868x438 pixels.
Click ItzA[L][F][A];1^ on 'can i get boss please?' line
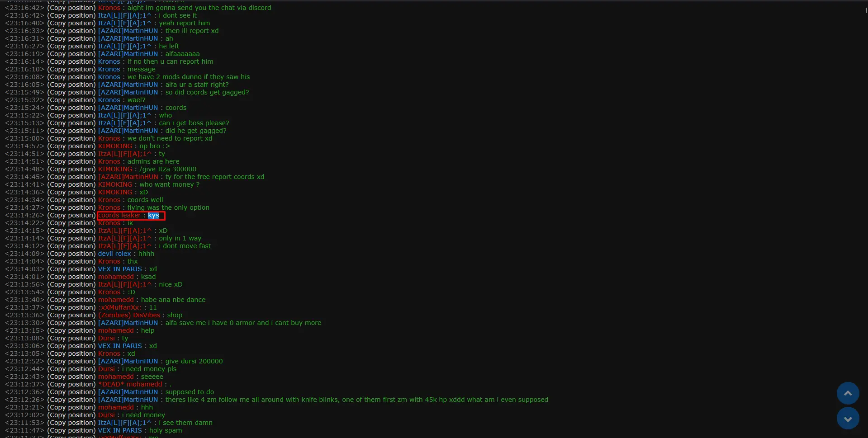point(125,123)
